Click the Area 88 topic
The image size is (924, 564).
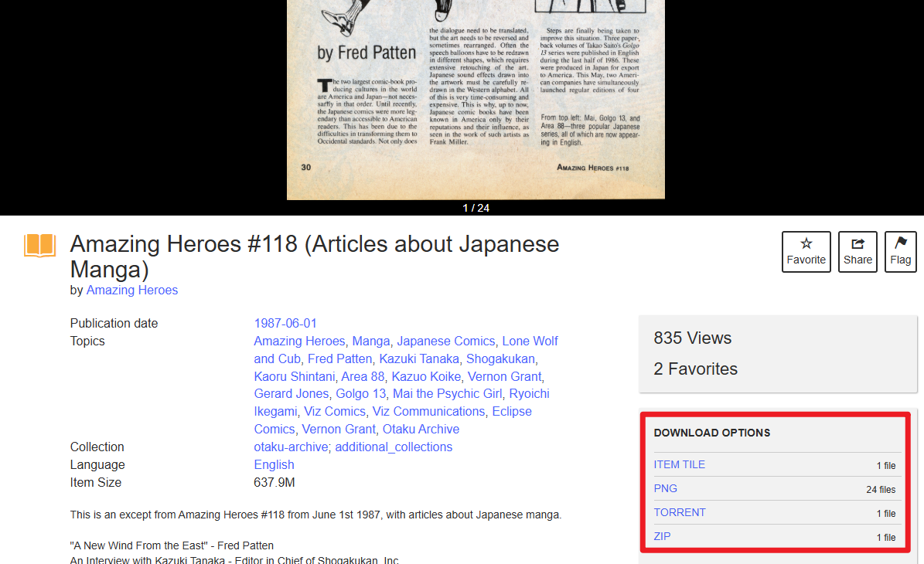(x=363, y=376)
